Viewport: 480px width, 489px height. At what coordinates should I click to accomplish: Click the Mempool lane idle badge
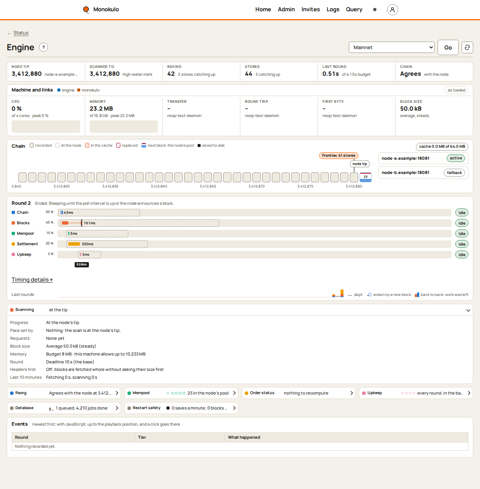tap(462, 233)
